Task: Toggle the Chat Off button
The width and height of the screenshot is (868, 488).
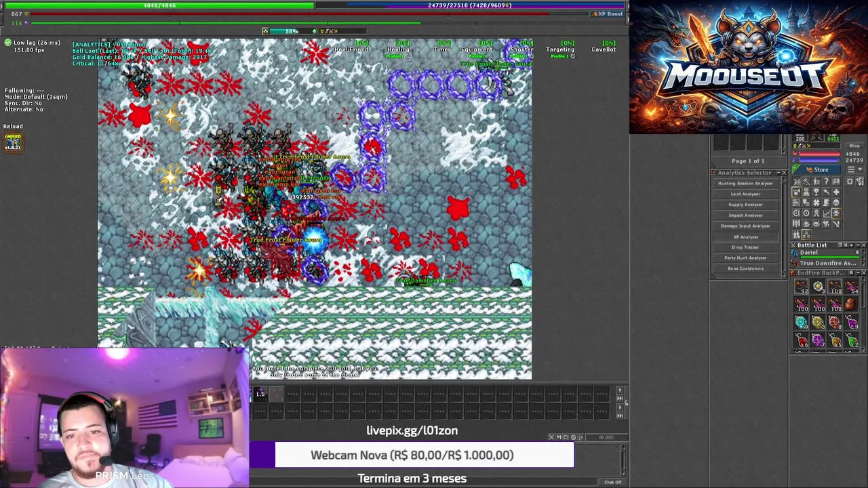Action: pyautogui.click(x=613, y=482)
